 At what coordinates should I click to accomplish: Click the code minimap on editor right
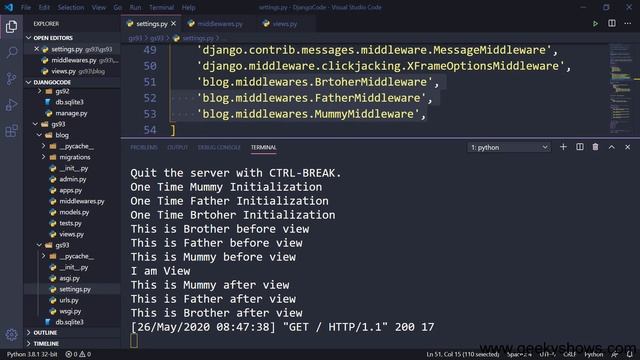pos(620,89)
